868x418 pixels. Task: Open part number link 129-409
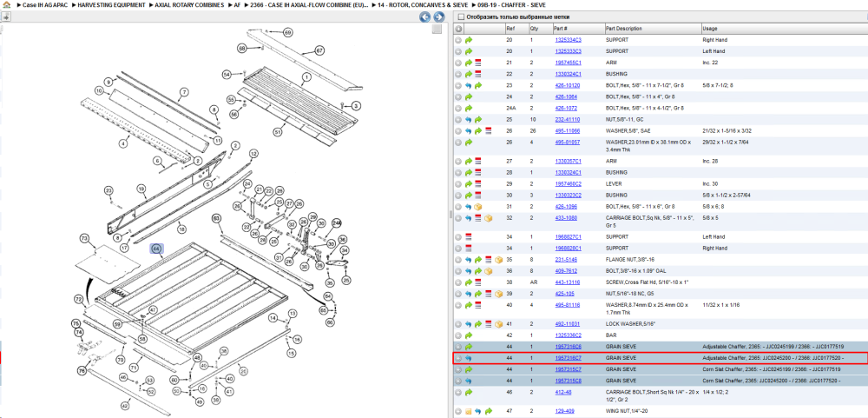pos(565,411)
